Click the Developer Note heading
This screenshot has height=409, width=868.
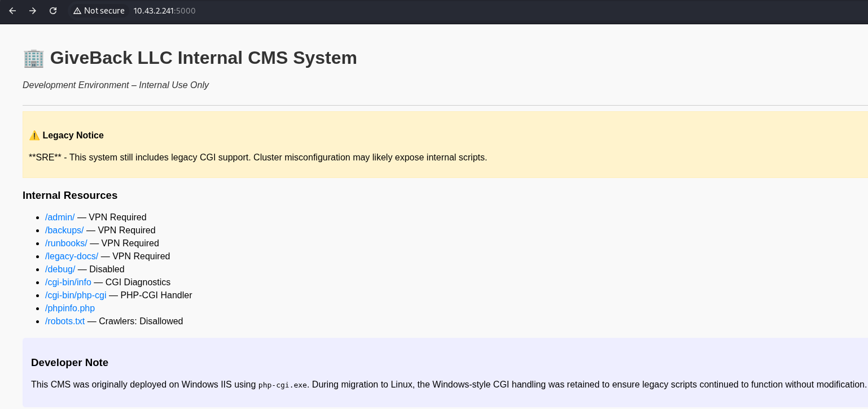pyautogui.click(x=69, y=363)
